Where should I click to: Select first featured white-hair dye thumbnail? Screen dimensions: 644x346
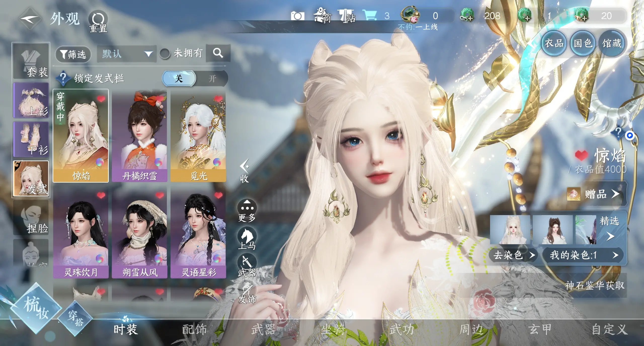coord(510,229)
